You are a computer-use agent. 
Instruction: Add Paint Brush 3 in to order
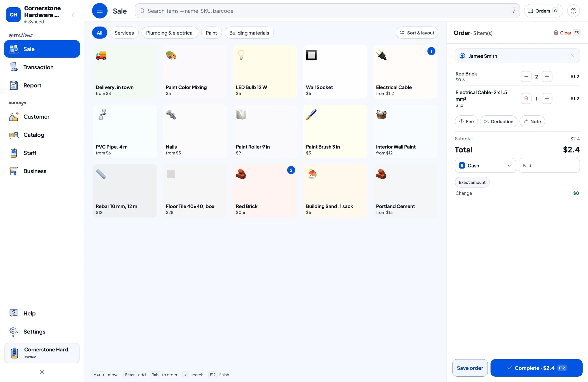(x=335, y=131)
